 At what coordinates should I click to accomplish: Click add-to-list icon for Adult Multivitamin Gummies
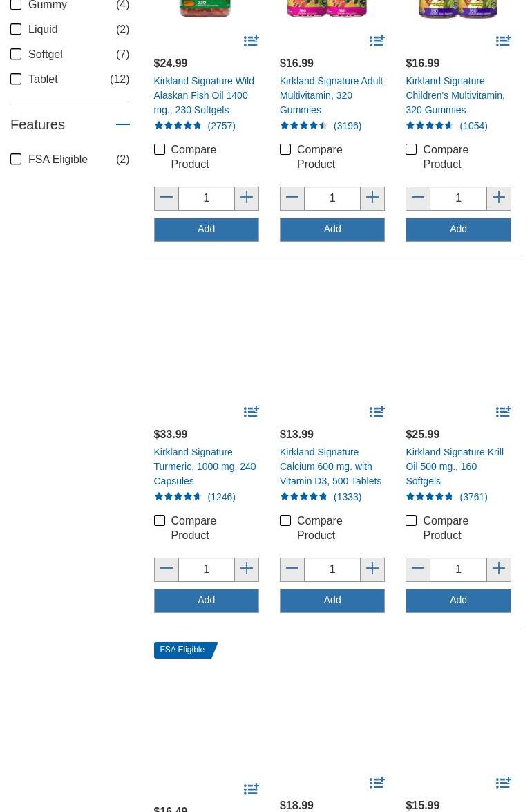(377, 41)
